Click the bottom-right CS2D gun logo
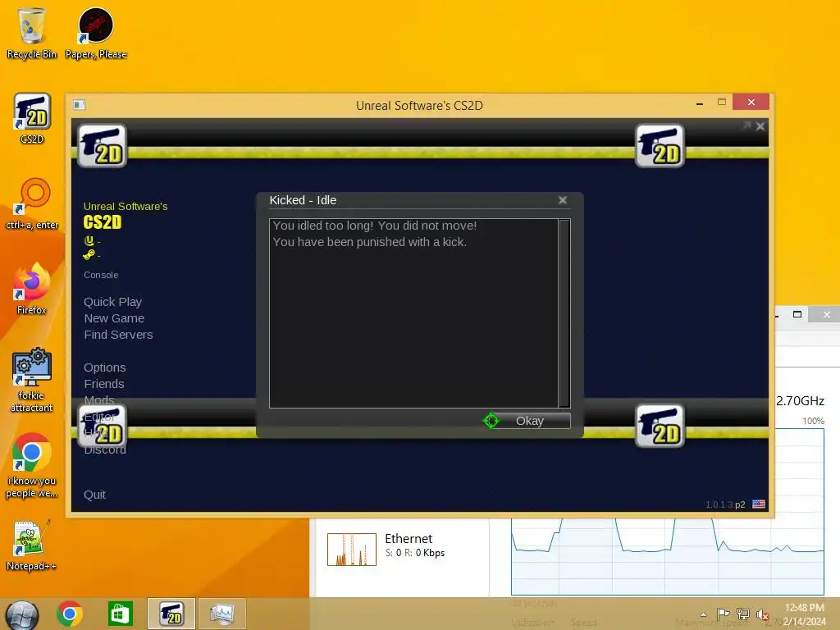This screenshot has height=630, width=840. [660, 426]
